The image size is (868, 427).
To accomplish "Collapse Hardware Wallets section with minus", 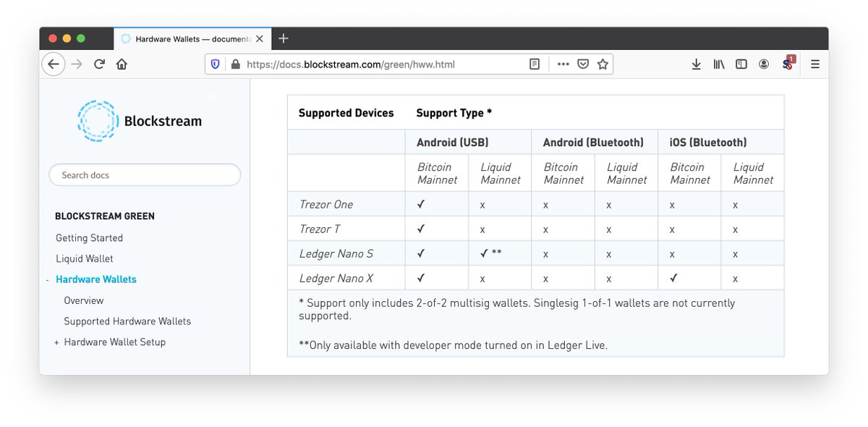I will 47,279.
